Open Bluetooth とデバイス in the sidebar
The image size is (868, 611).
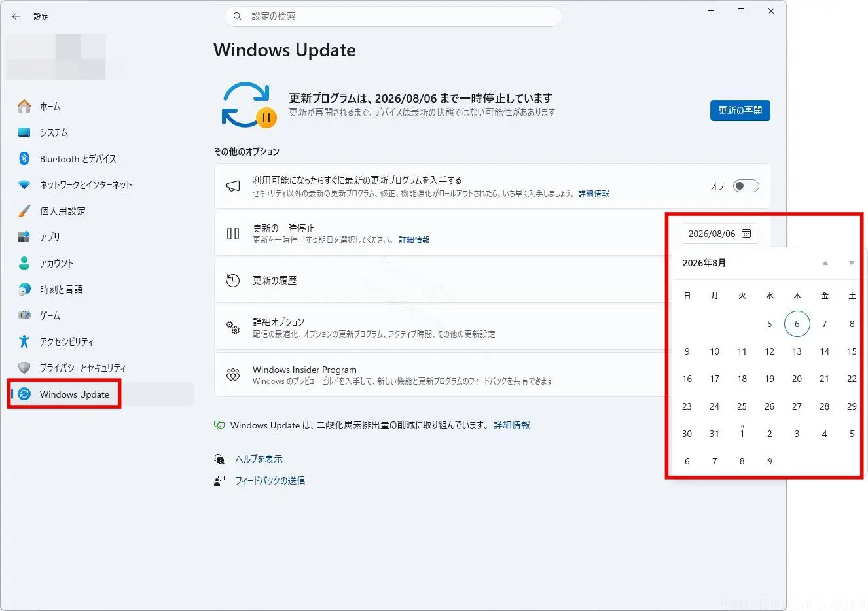[x=101, y=158]
